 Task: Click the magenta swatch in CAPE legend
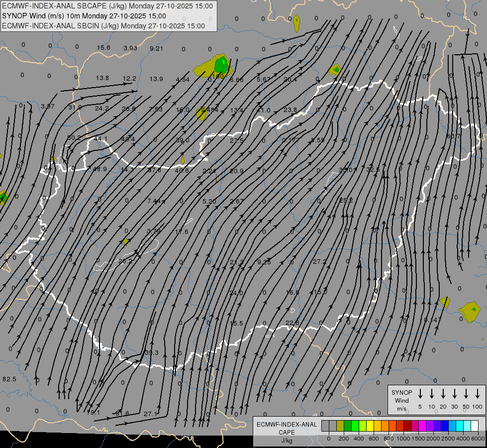(x=422, y=426)
